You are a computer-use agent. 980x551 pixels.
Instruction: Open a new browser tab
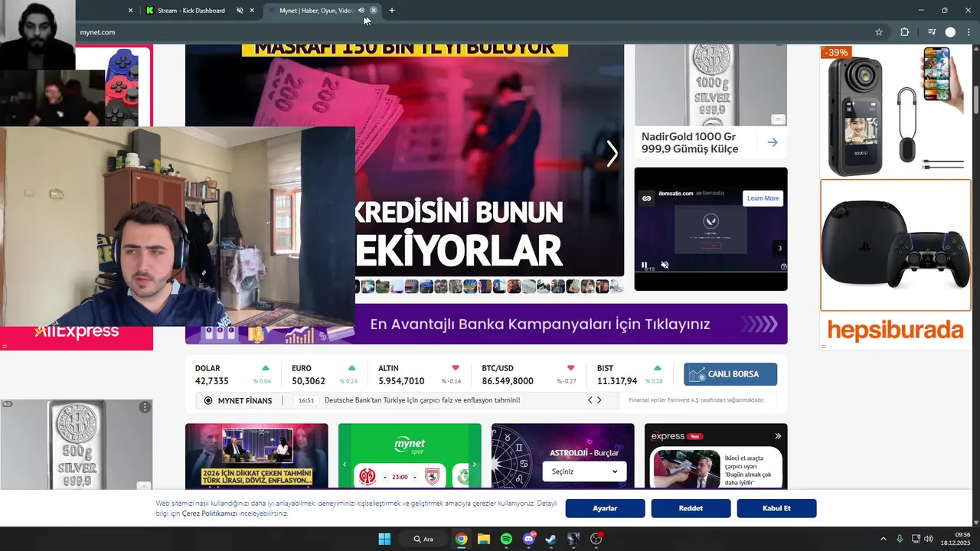392,11
